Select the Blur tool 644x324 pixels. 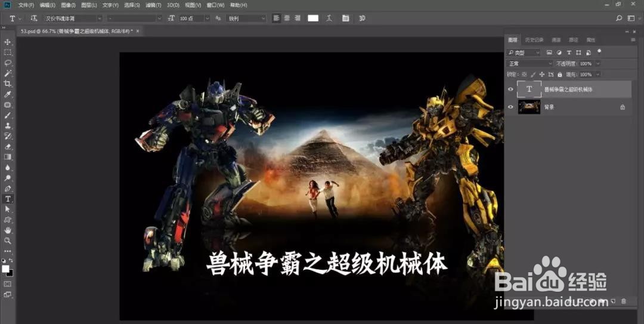[x=7, y=167]
